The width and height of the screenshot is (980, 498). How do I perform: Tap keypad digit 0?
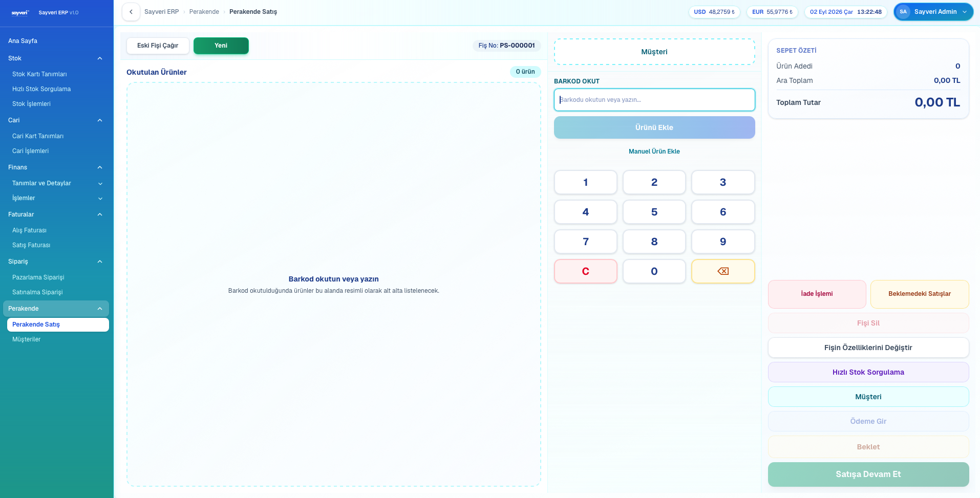click(x=654, y=271)
